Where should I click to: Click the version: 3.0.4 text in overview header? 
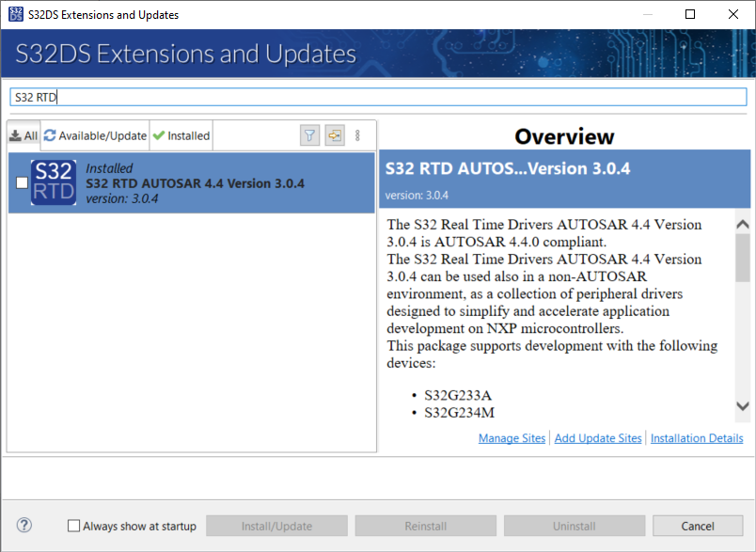(x=417, y=196)
